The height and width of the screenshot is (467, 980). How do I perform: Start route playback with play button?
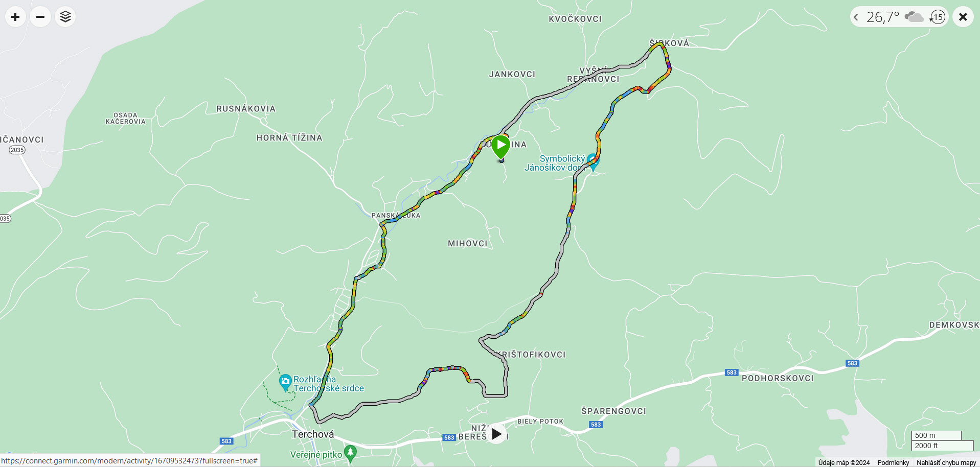496,434
